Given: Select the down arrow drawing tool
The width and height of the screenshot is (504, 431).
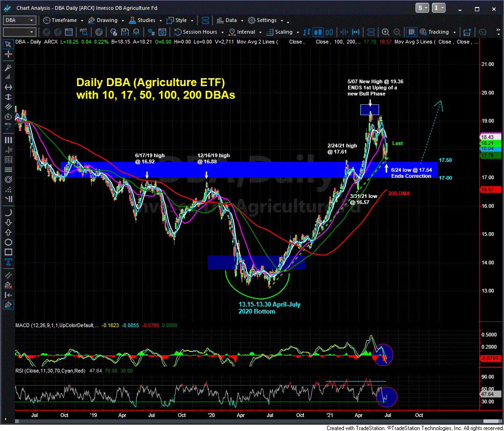Looking at the screenshot, I should (8, 222).
